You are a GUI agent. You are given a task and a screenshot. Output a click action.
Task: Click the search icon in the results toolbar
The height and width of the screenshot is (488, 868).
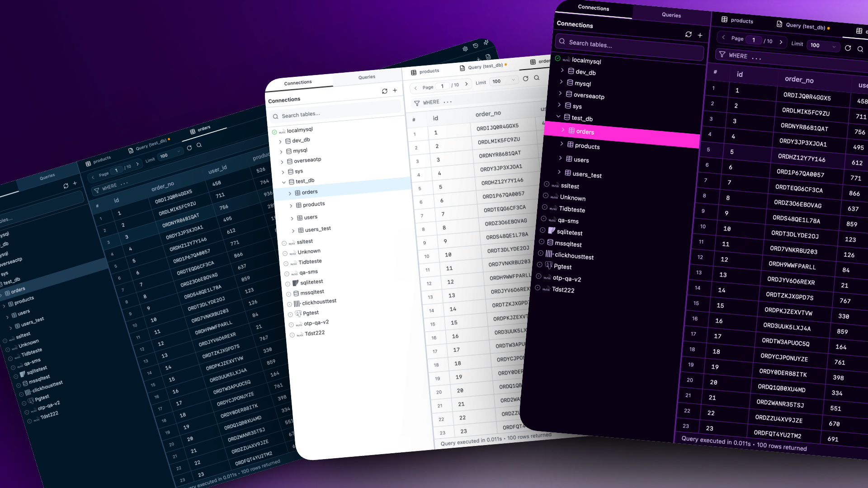point(861,49)
